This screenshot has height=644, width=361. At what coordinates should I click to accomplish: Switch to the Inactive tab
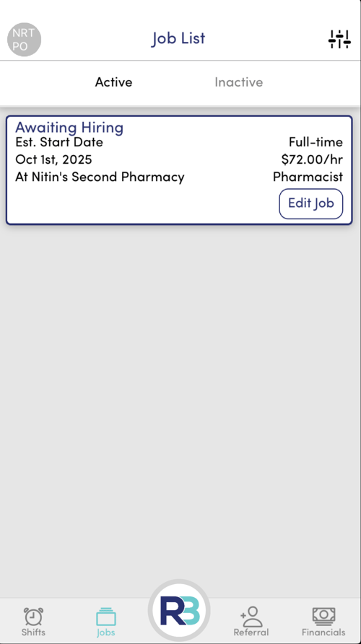point(238,82)
